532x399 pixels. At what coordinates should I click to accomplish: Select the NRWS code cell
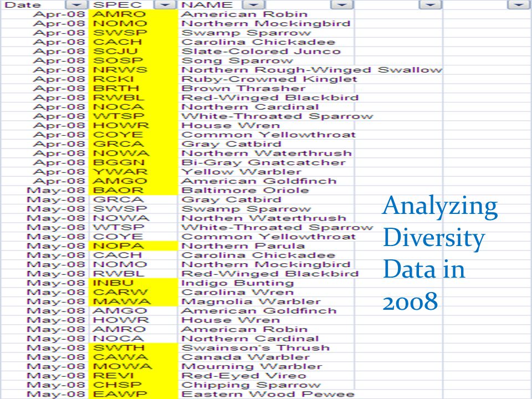coord(133,70)
